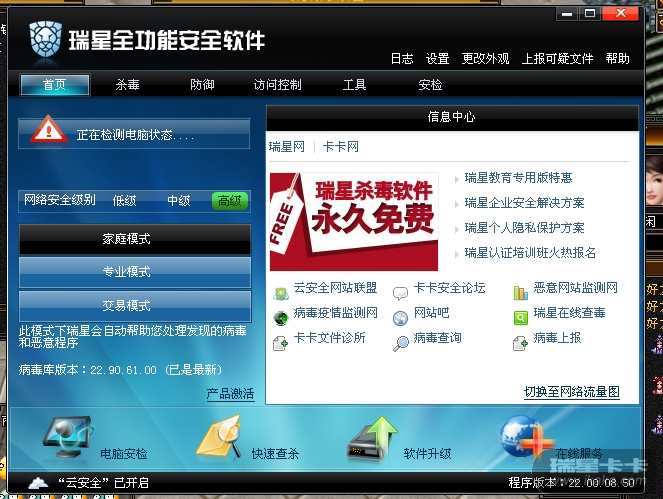
Task: Click 上报可疑文件 report suspicious file
Action: 558,58
